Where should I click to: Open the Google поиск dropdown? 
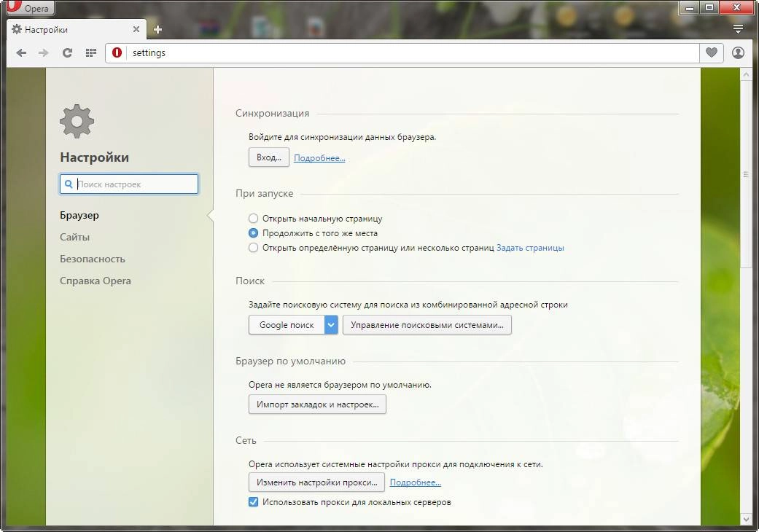pyautogui.click(x=293, y=325)
